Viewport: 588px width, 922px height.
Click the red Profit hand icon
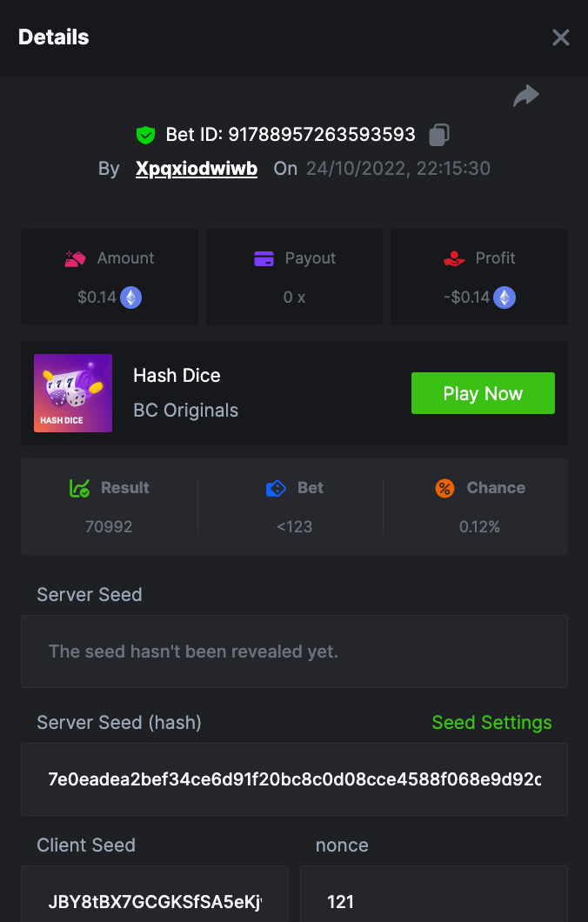453,258
